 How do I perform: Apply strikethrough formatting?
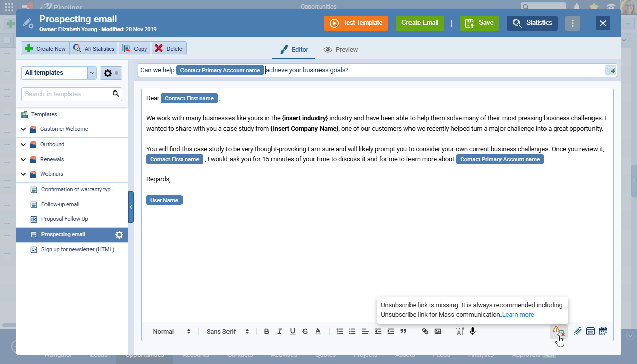point(305,331)
